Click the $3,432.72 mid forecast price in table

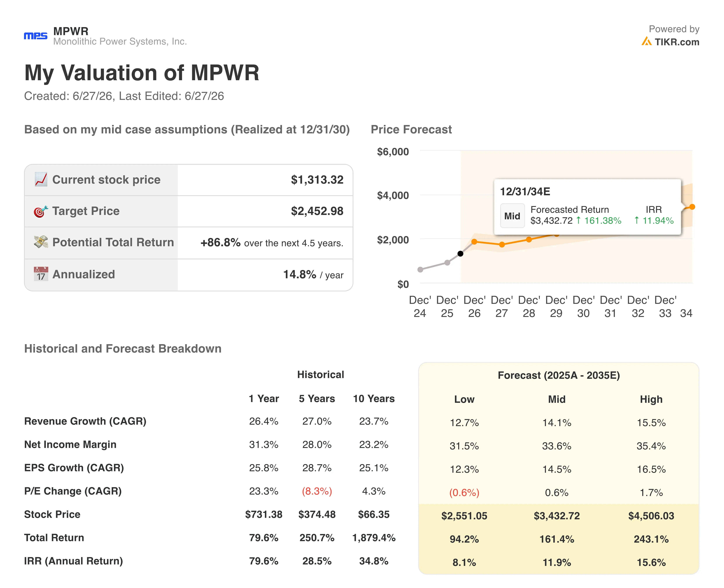tap(557, 516)
